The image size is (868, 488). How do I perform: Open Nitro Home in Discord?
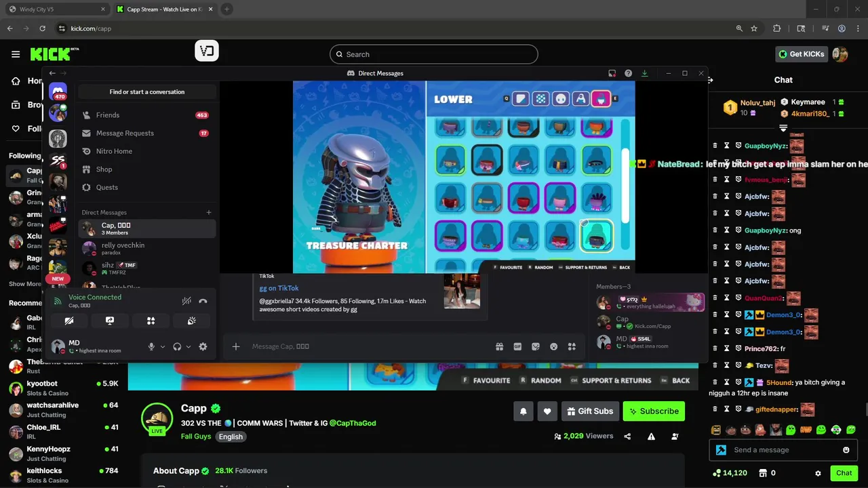tap(146, 151)
